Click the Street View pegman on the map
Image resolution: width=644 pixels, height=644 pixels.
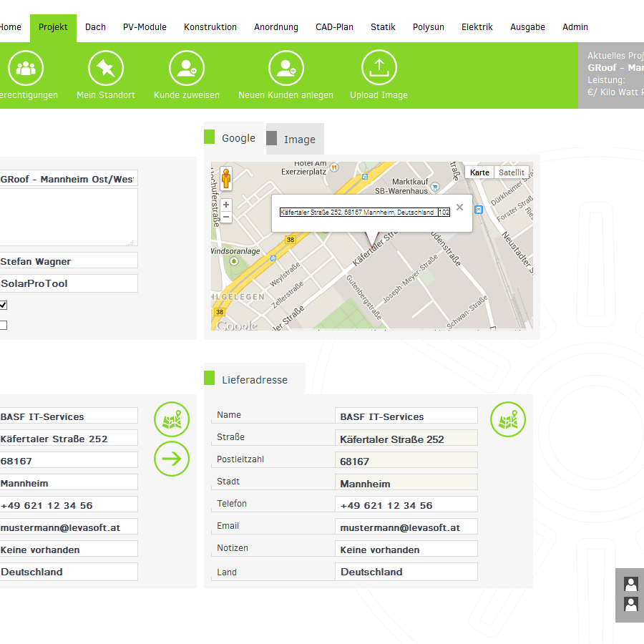[x=225, y=178]
